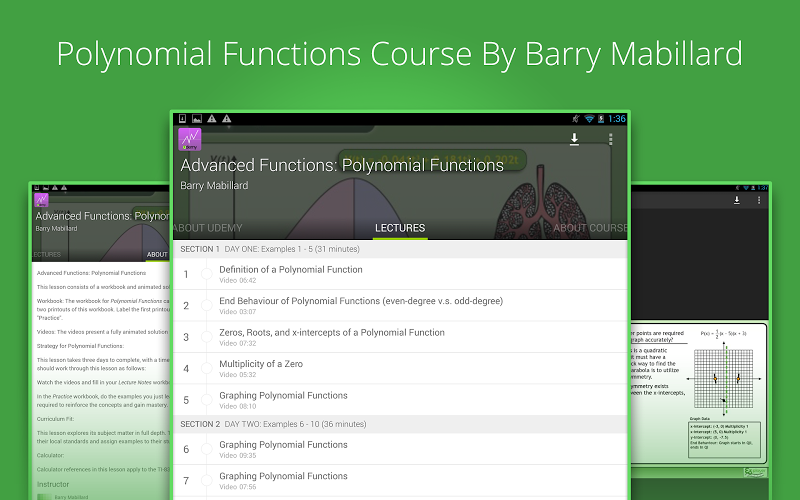Tap graph thumbnail in right screen
The width and height of the screenshot is (800, 500).
click(x=724, y=379)
